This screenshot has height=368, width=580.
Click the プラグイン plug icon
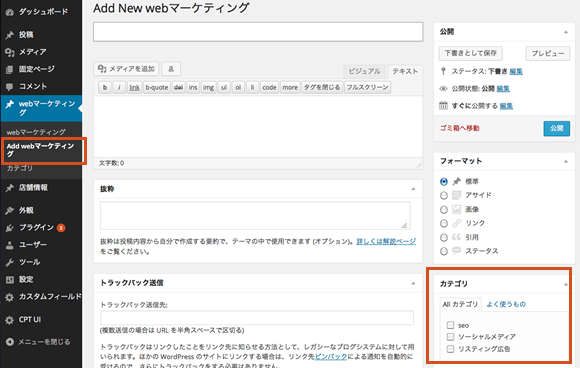point(10,228)
